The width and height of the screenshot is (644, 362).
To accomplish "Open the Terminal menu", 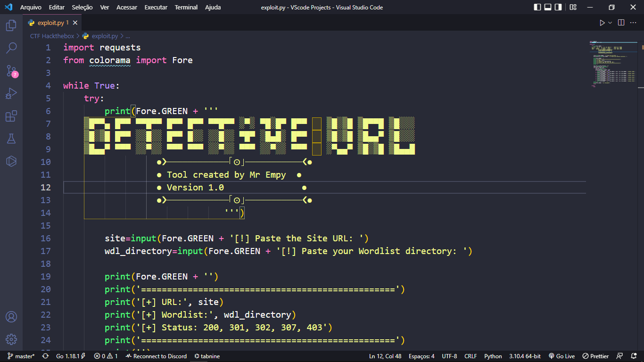I will coord(186,7).
